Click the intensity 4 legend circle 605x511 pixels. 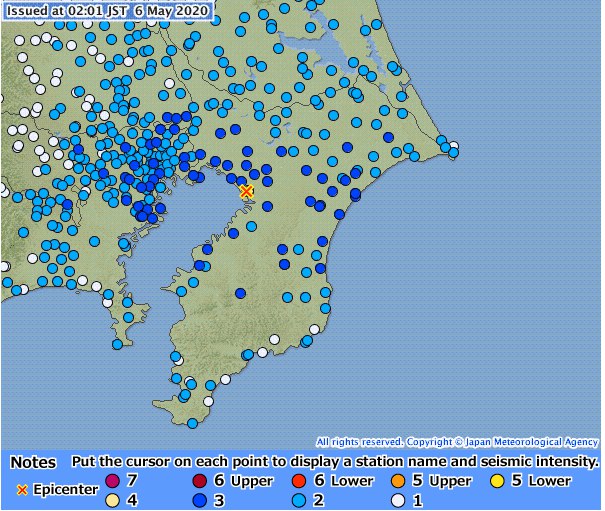tap(112, 501)
